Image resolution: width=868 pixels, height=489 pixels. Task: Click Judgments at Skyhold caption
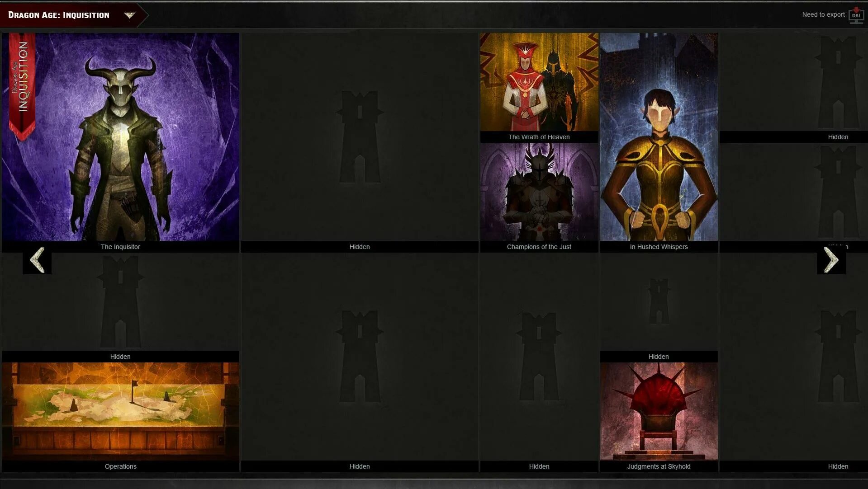659,466
